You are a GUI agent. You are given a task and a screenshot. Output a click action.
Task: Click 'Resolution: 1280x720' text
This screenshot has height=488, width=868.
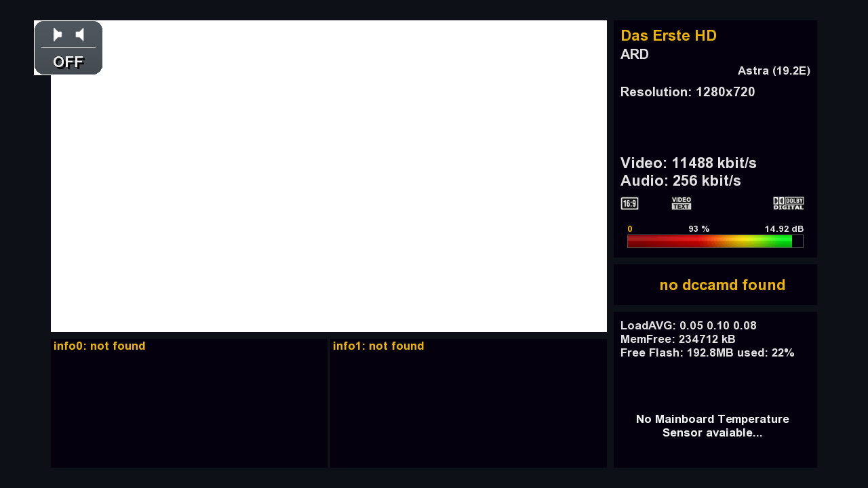pos(688,92)
